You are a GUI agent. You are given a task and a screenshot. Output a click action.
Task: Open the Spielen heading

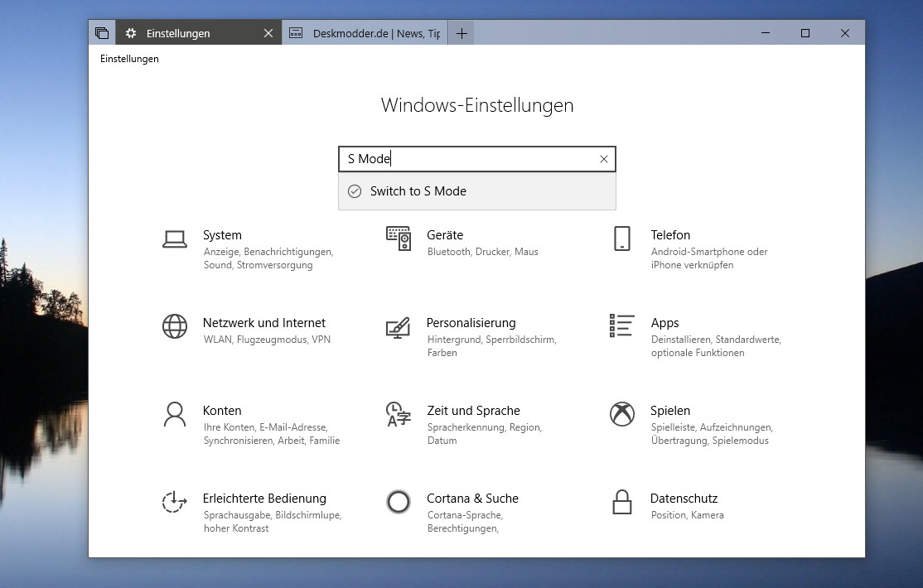(670, 410)
